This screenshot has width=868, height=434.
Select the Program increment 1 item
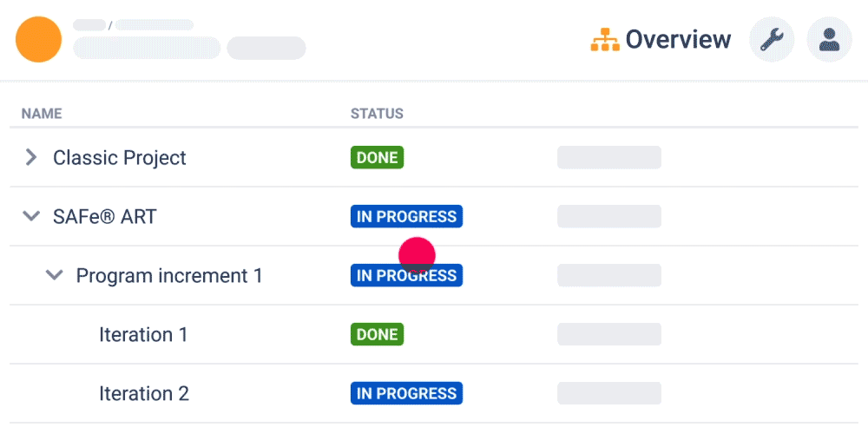(x=169, y=276)
